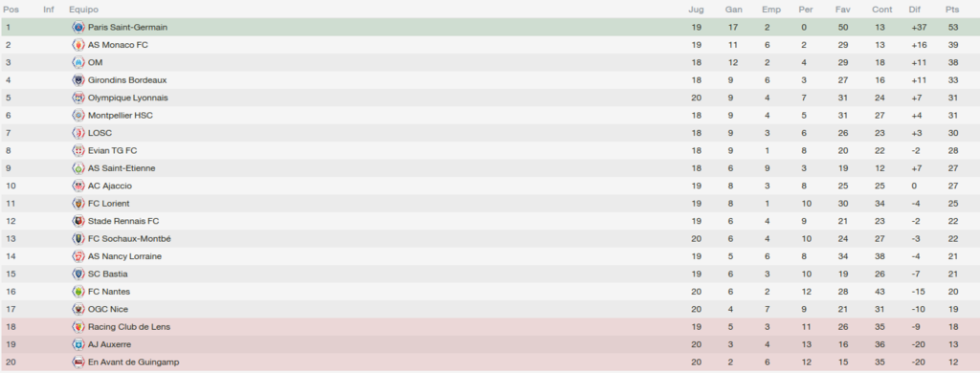Sort by the Fav column header
This screenshot has height=373, width=980.
click(842, 10)
